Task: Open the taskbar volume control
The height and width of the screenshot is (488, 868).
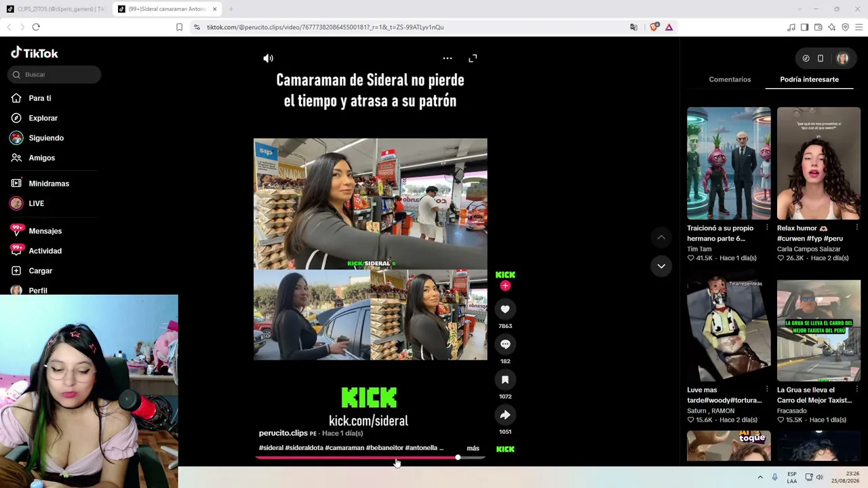Action: (820, 477)
